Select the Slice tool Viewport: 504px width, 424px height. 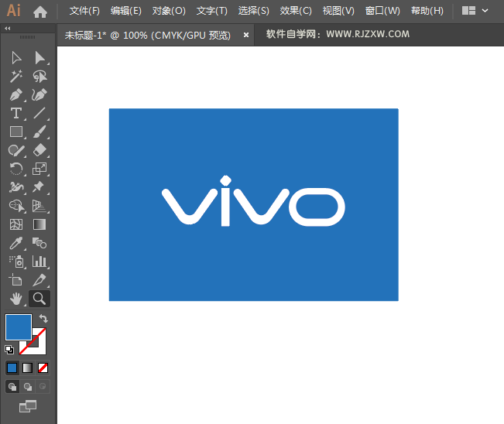39,280
